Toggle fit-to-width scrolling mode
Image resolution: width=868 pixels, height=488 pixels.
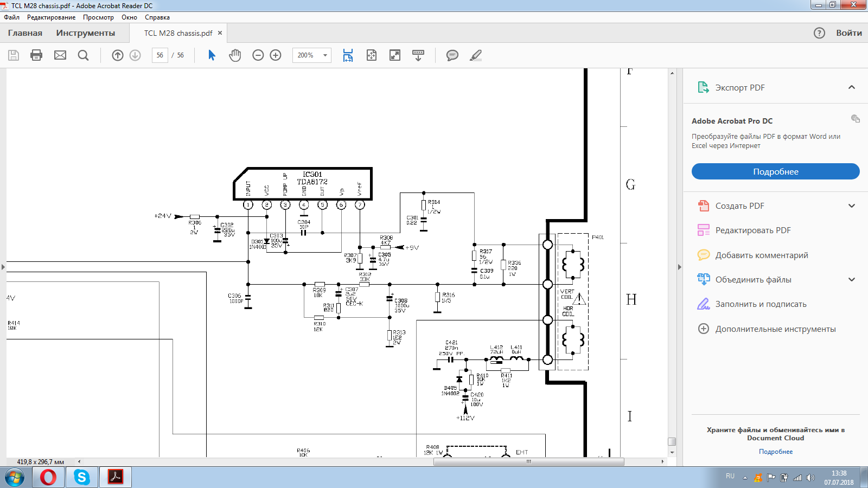[x=348, y=55]
